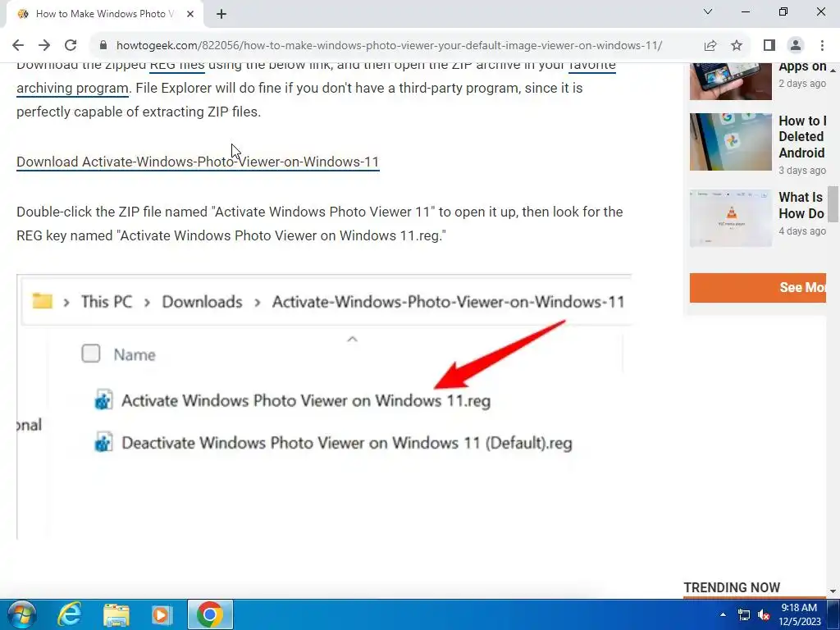Open the tab search dropdown

pos(708,11)
